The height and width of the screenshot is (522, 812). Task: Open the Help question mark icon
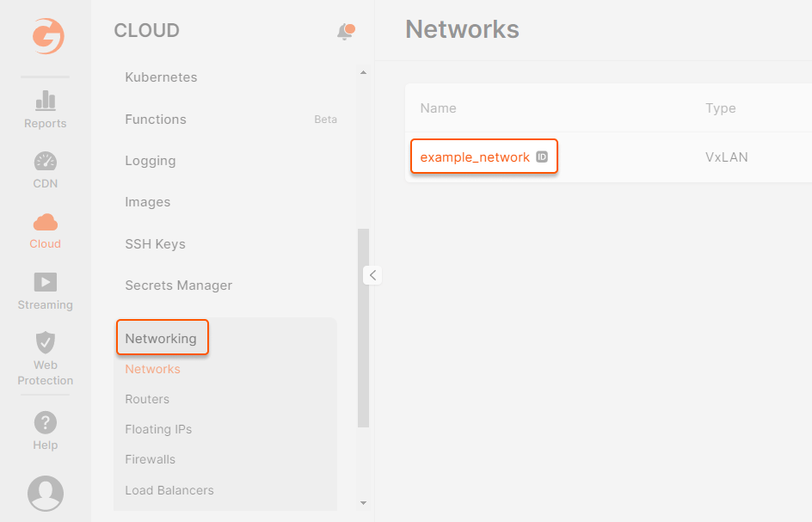[45, 422]
